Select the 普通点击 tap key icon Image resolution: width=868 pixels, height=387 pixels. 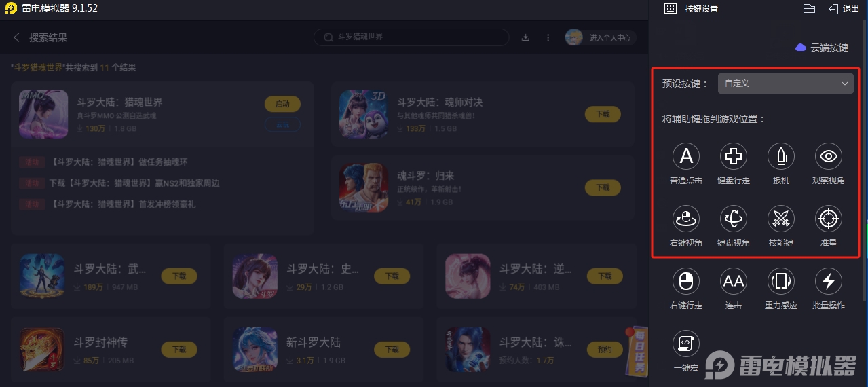pos(686,156)
